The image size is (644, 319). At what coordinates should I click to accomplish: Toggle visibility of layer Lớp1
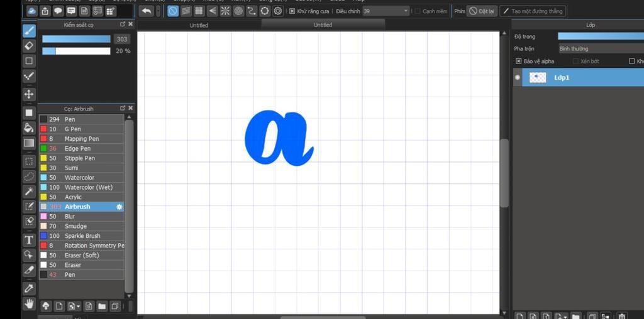coord(518,77)
